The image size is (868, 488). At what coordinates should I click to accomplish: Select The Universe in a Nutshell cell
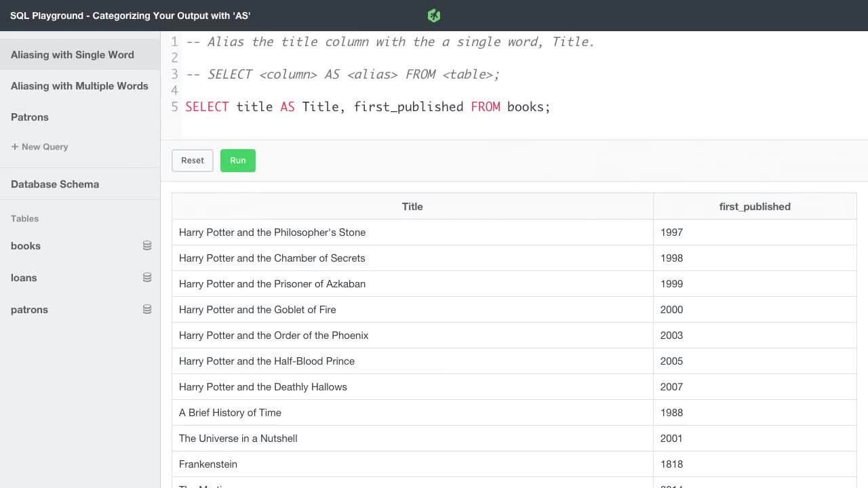pyautogui.click(x=412, y=439)
